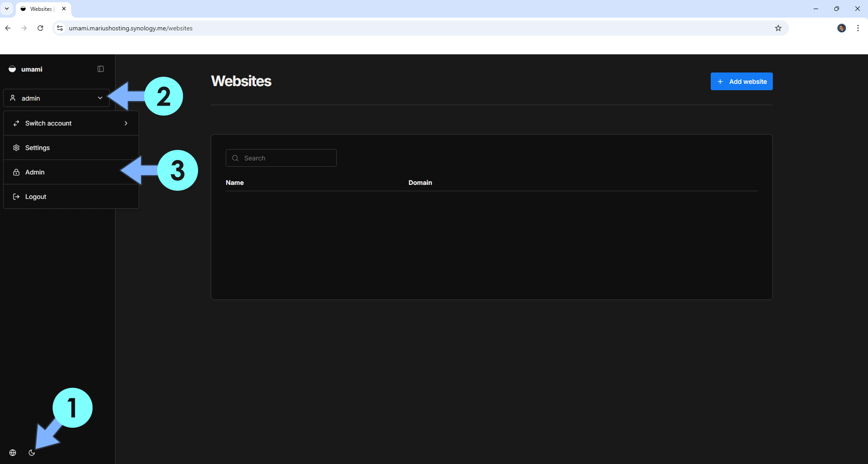This screenshot has height=464, width=868.
Task: Reload the page
Action: (40, 28)
